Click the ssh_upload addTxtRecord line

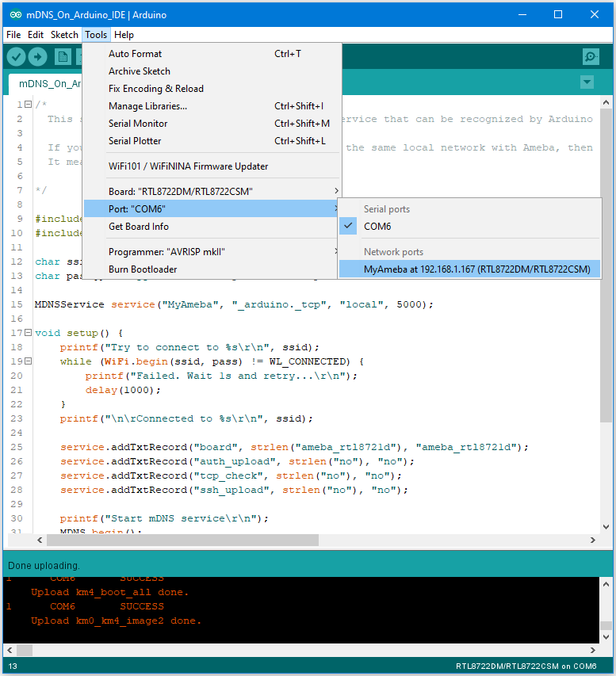tap(234, 490)
